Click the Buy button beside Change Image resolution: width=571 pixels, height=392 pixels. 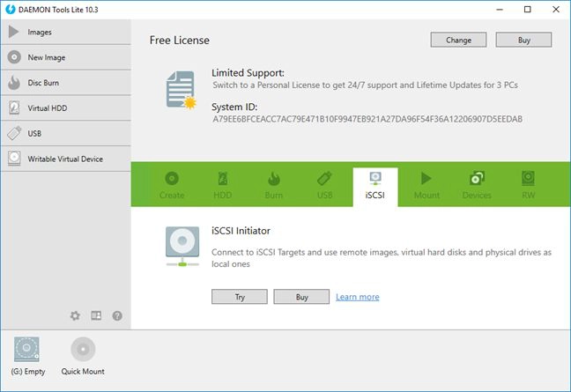pos(523,40)
